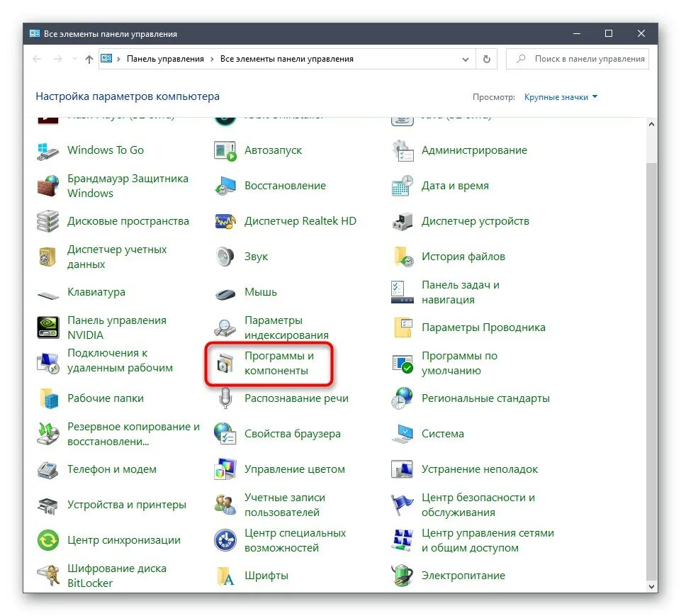This screenshot has width=681, height=616.
Task: Click the Диспетчер учетных данных safe icon
Action: pos(47,257)
